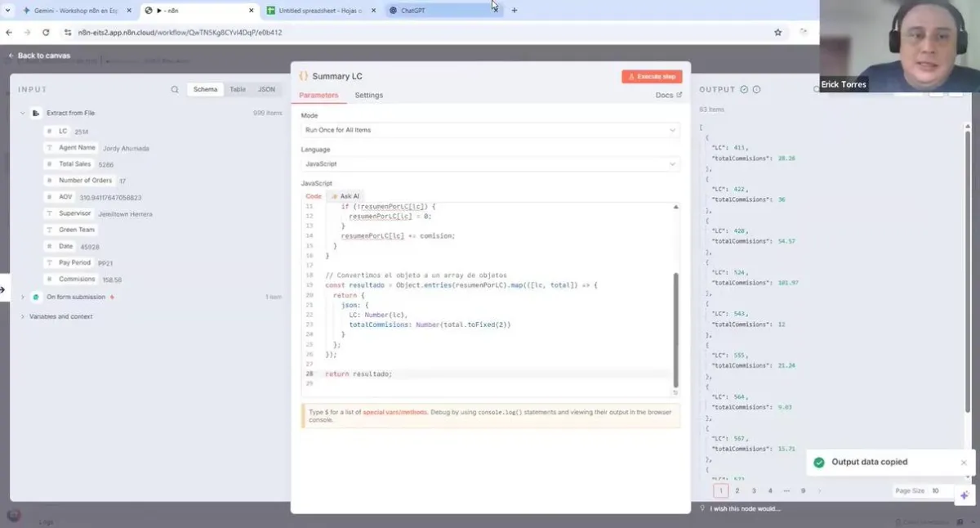Screen dimensions: 980x528
Task: Switch to the Untitled spreadsheet browser tab
Action: [x=318, y=11]
